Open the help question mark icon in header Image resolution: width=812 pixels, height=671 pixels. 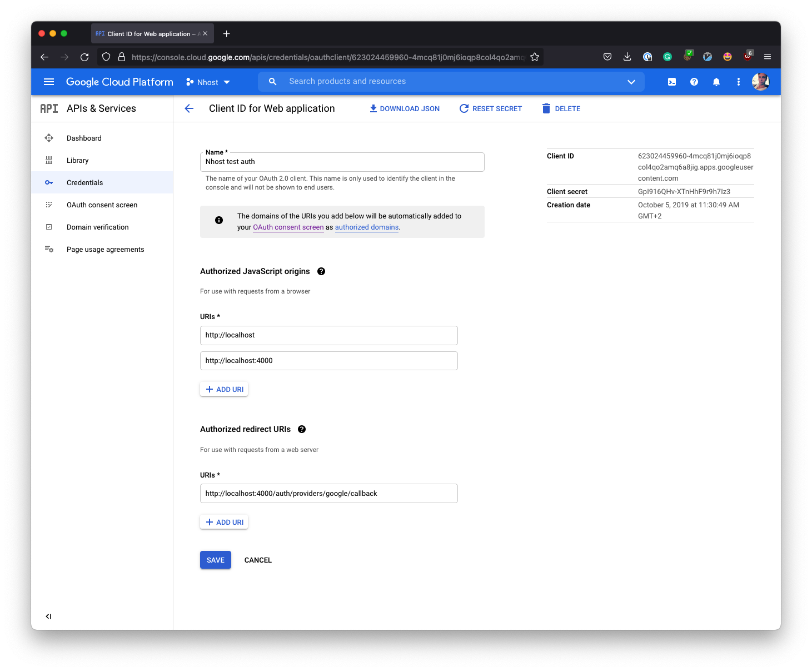pos(694,82)
